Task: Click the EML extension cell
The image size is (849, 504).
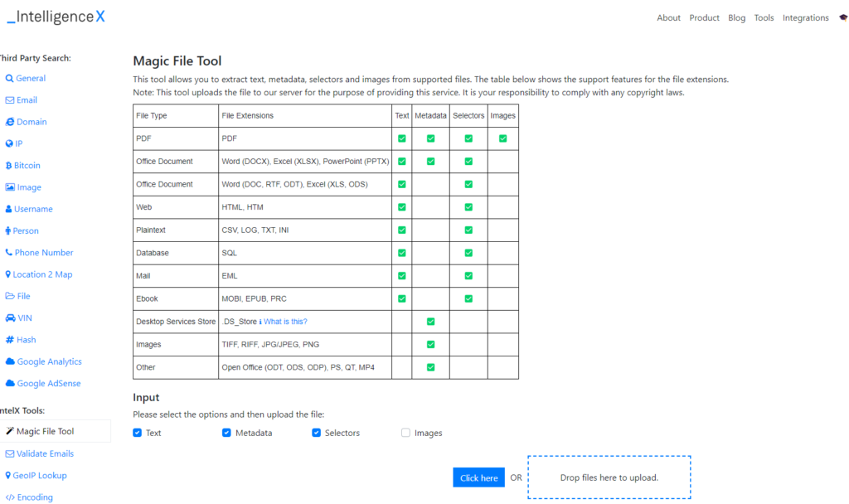Action: [305, 275]
